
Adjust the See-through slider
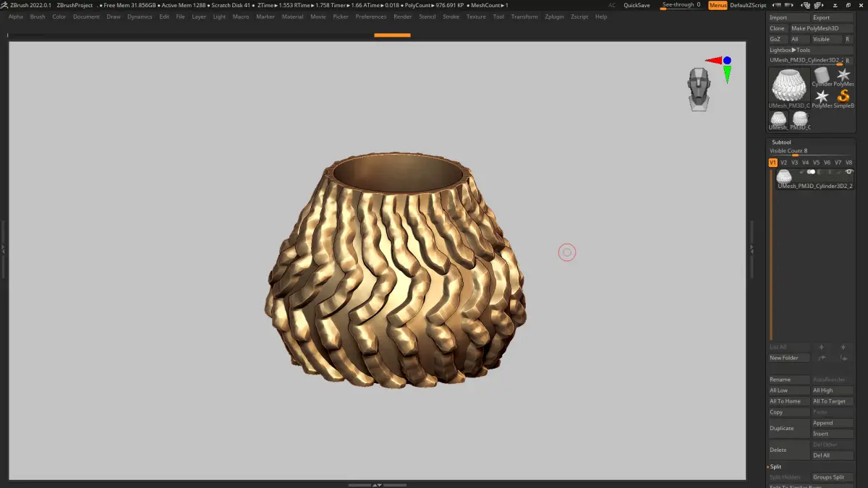[x=682, y=5]
